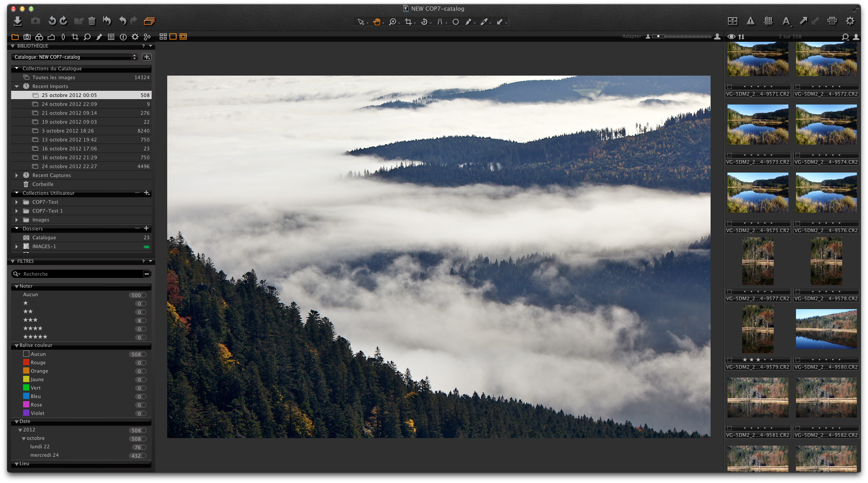Toggle thumbnail browser visibility eye icon
This screenshot has width=868, height=483.
(x=731, y=36)
